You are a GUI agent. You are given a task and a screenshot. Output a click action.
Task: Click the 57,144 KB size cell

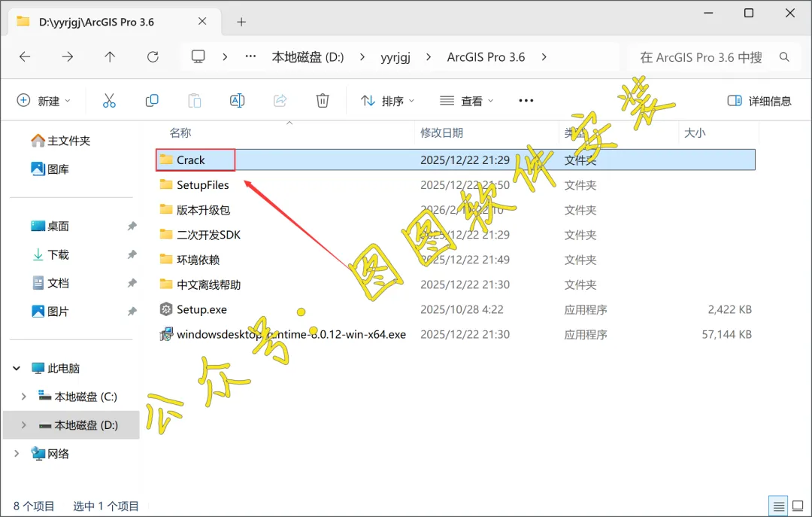726,334
